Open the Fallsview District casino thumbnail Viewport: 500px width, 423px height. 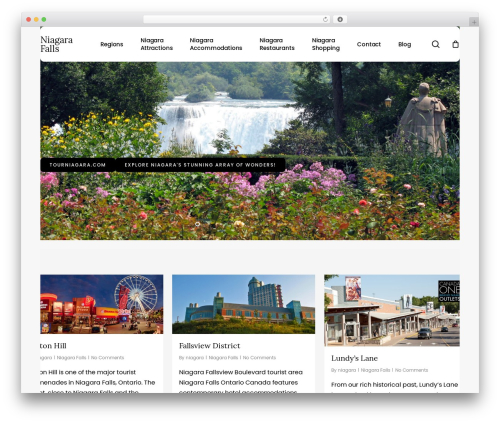tap(243, 304)
